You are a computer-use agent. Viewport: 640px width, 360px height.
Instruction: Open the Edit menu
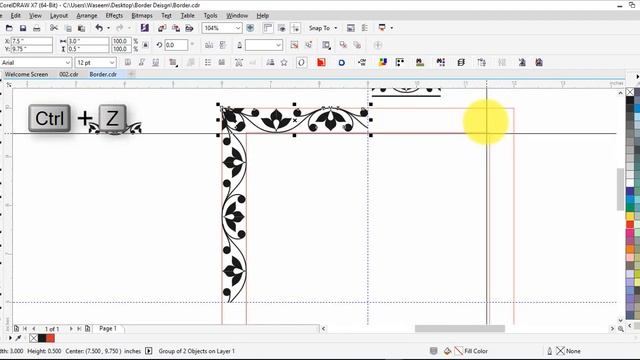pyautogui.click(x=16, y=16)
